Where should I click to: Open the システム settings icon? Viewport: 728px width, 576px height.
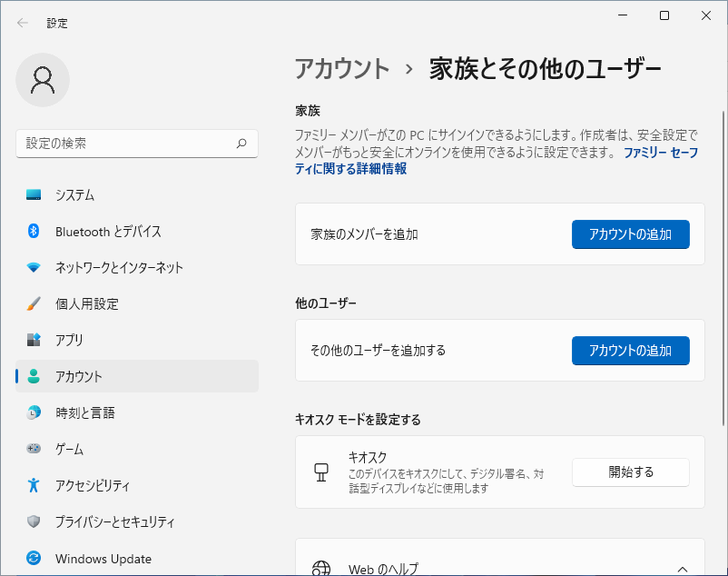34,194
